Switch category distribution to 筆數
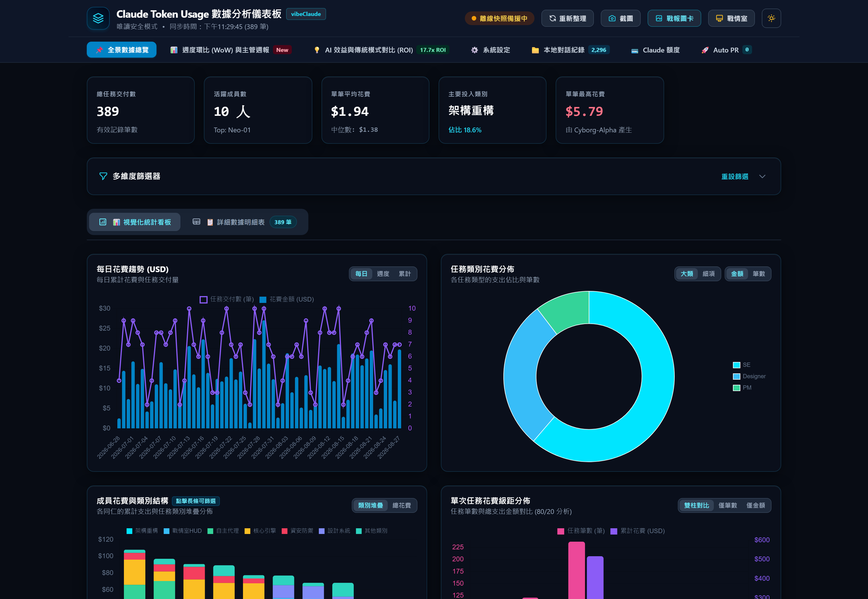Screen dimensions: 868x599 tap(758, 274)
